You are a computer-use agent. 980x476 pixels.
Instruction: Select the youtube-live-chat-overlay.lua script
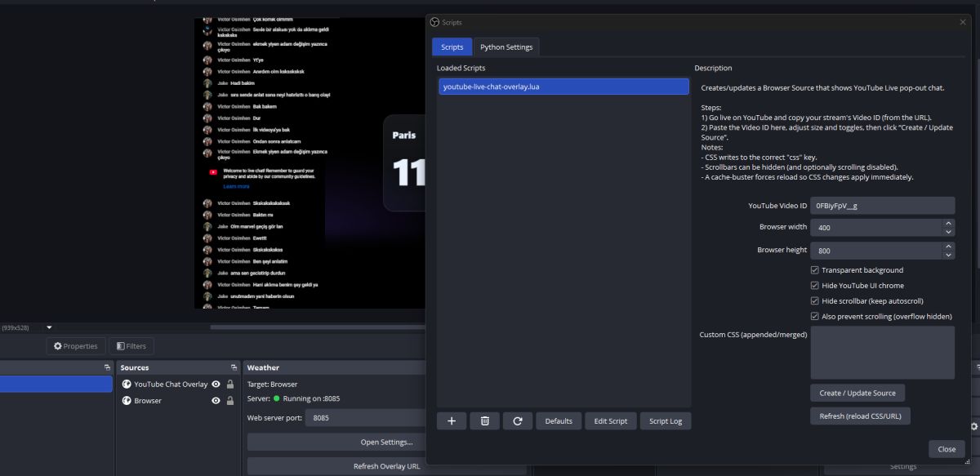[x=563, y=86]
